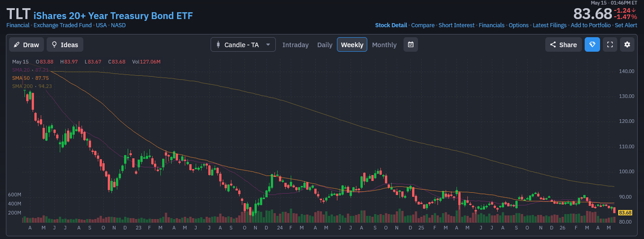
Task: Click the NASD exchange link
Action: coord(119,25)
